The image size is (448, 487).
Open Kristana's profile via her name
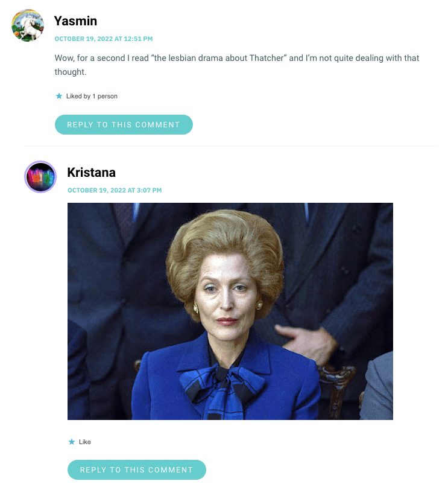coord(91,173)
